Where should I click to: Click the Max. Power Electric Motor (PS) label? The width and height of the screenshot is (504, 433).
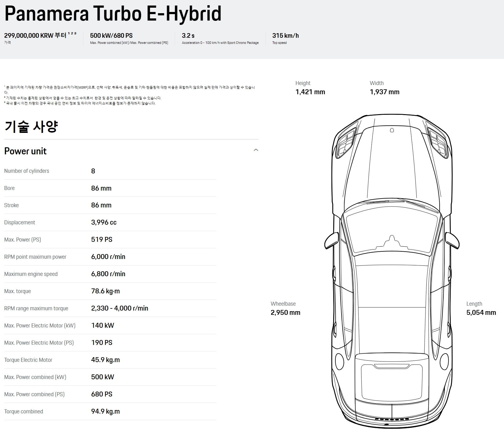point(39,343)
